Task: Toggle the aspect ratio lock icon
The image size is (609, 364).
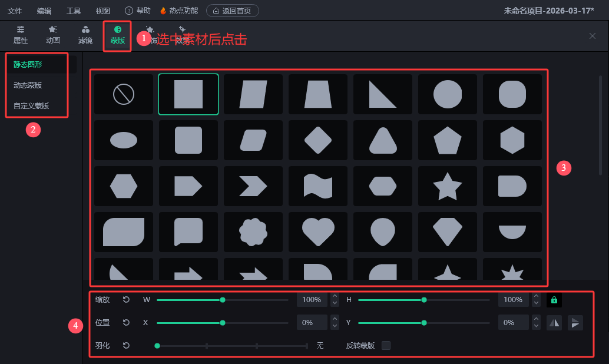Action: (554, 300)
